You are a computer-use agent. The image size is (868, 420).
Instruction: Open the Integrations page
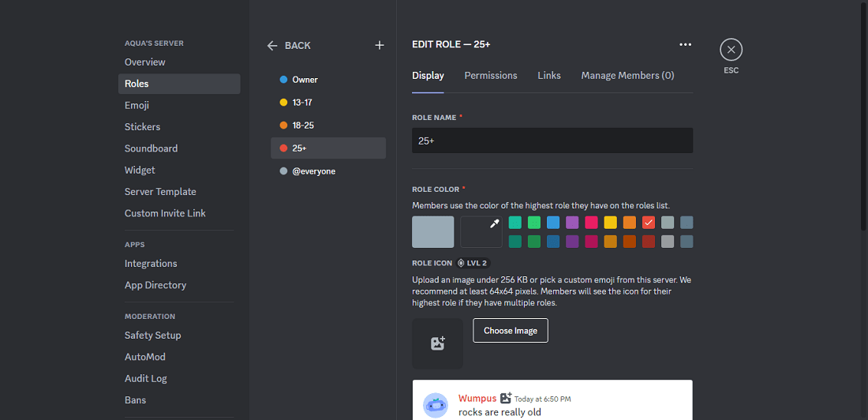179,264
